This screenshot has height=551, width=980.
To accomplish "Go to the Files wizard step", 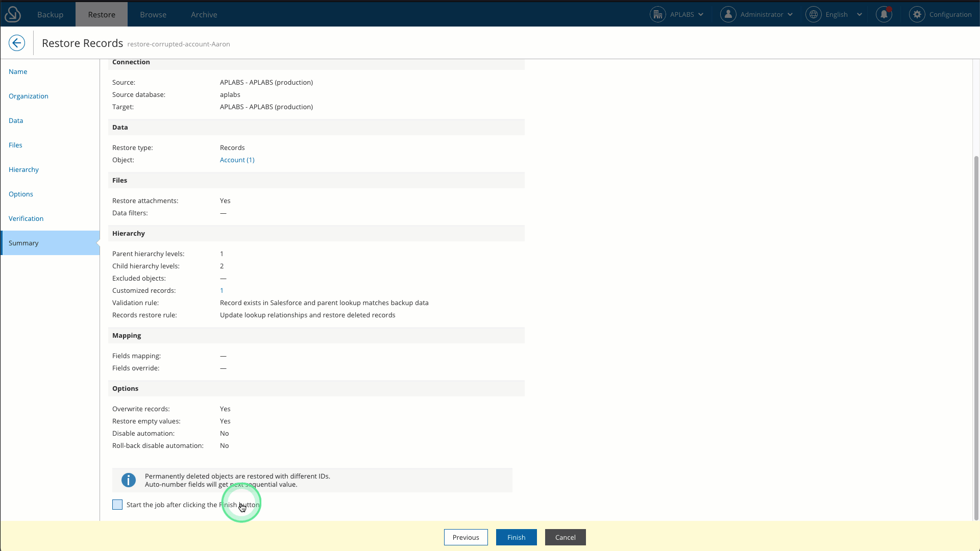I will [50, 145].
